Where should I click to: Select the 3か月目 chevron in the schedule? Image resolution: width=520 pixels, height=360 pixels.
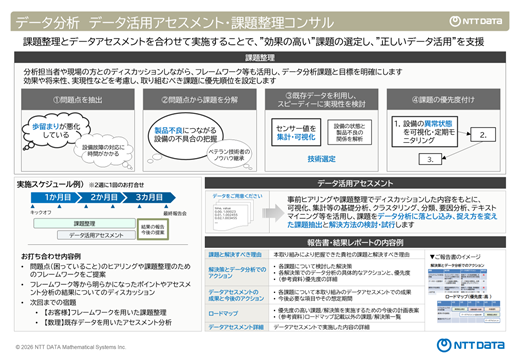coord(149,197)
